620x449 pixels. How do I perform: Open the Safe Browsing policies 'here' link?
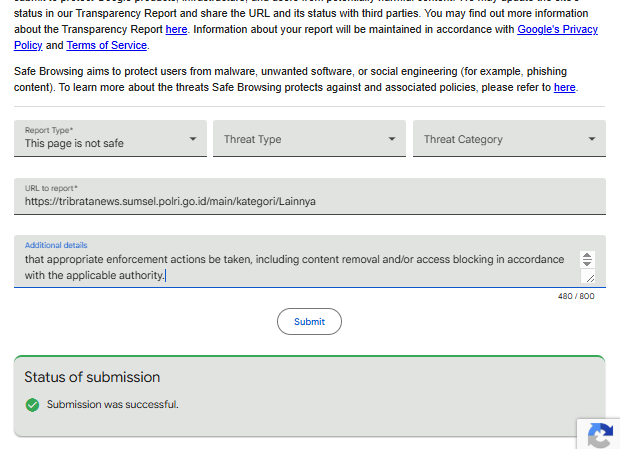pyautogui.click(x=565, y=87)
